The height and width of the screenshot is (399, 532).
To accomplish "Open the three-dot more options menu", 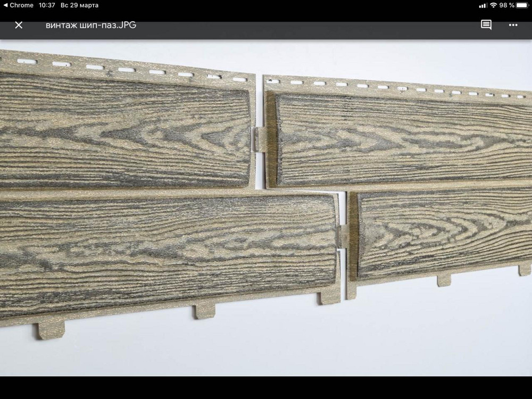I will [x=513, y=25].
